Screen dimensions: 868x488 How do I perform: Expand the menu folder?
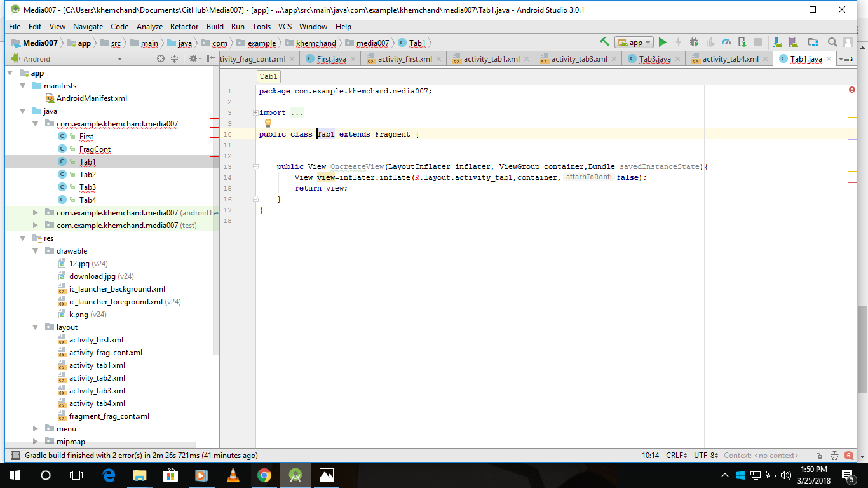point(36,429)
